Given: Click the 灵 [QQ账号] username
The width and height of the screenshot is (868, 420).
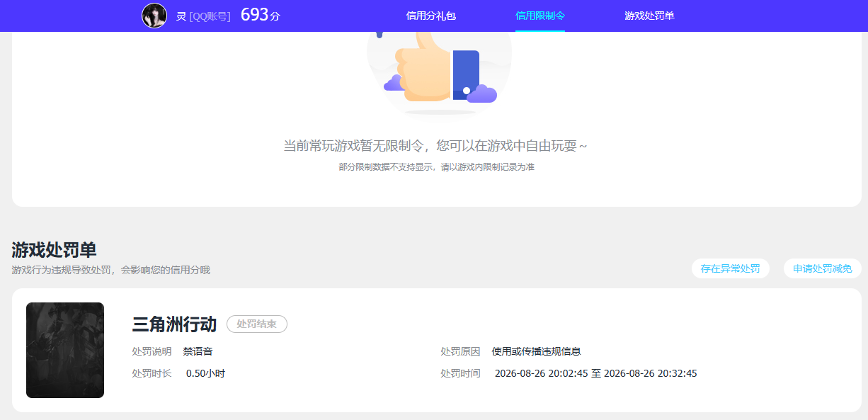Looking at the screenshot, I should [203, 16].
